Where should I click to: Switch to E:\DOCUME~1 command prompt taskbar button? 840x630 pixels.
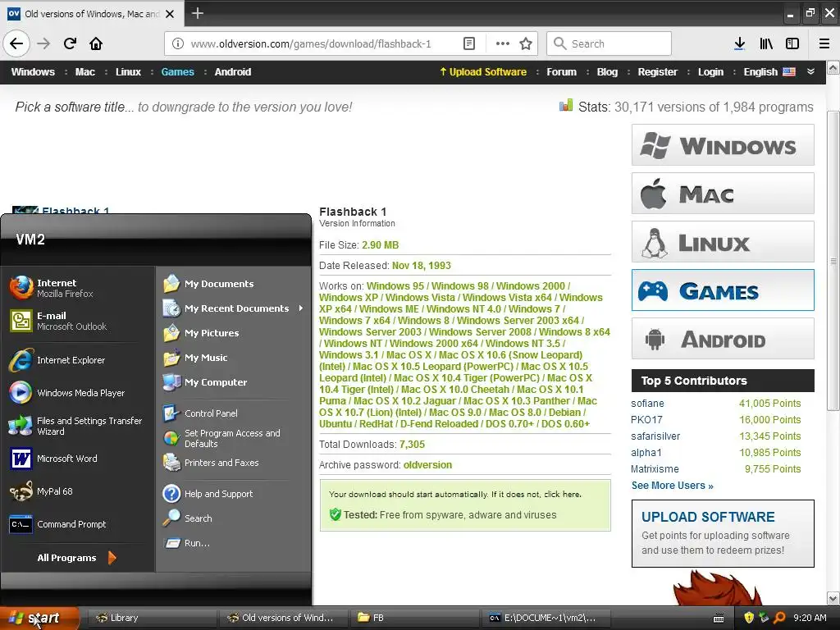click(545, 618)
